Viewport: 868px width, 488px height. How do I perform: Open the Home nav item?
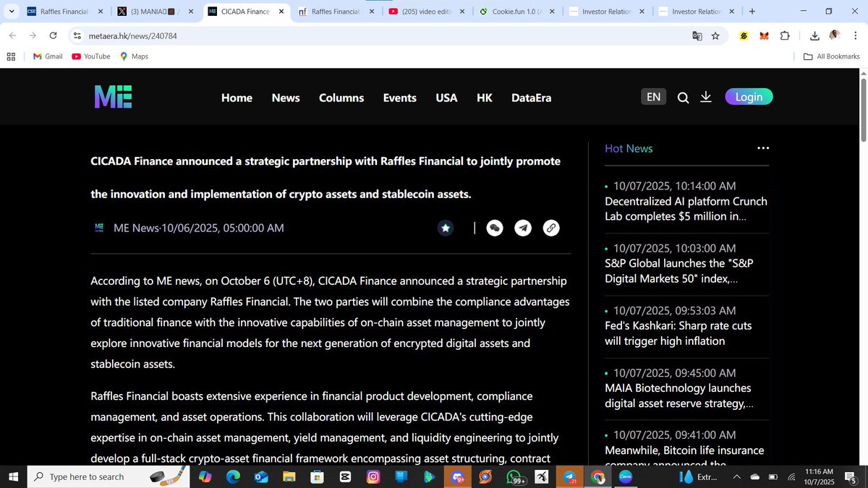point(237,98)
